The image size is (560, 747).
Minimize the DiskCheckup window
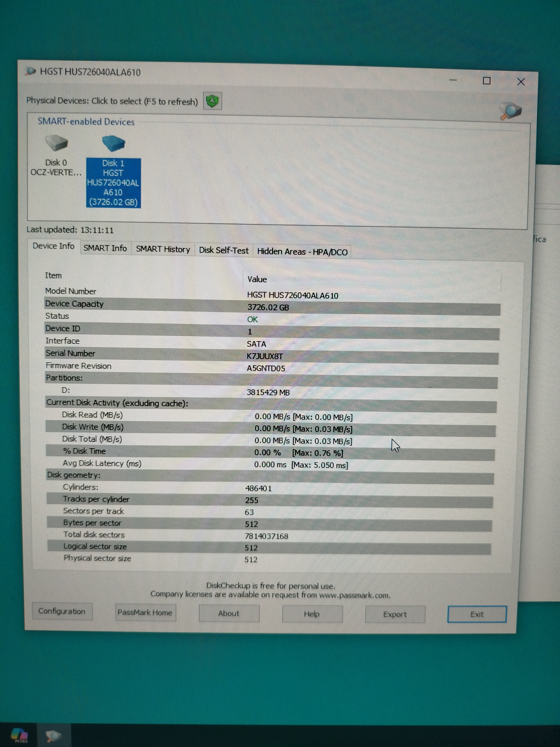(453, 80)
